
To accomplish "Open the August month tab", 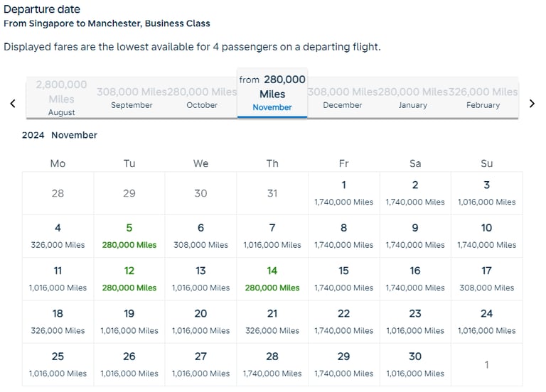I will tap(61, 98).
